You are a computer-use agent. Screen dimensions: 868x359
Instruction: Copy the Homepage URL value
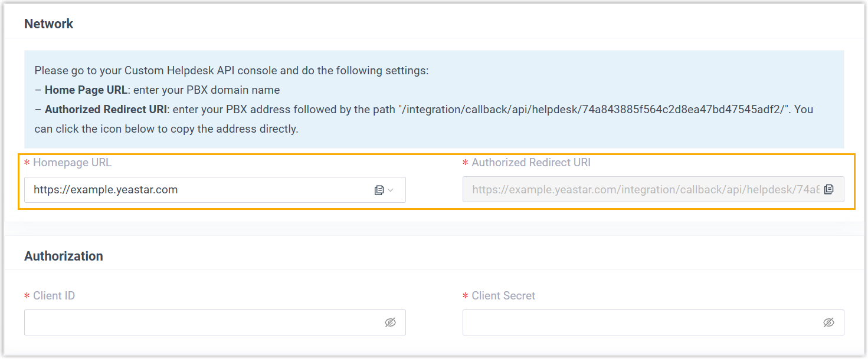point(379,190)
